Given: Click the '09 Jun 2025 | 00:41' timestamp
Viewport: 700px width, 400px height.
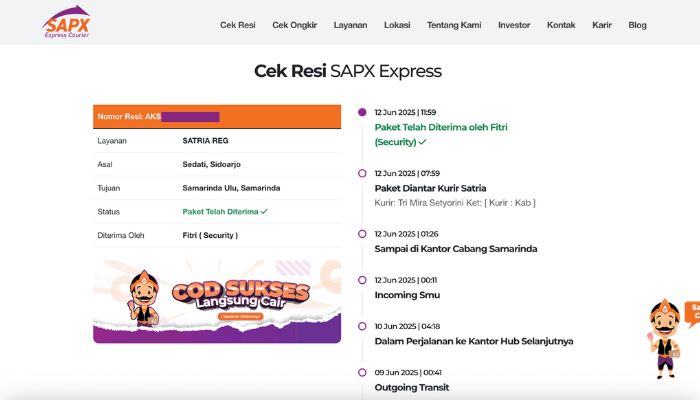Looking at the screenshot, I should [x=408, y=372].
